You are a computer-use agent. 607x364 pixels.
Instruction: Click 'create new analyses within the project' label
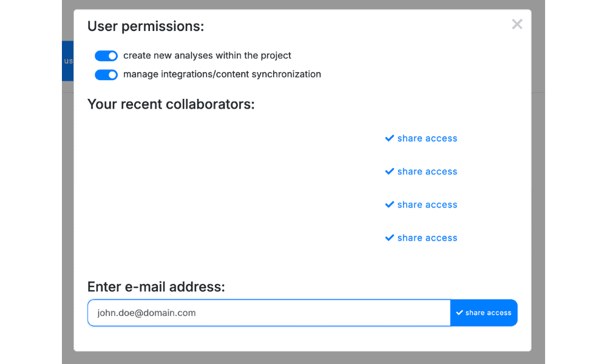[207, 56]
